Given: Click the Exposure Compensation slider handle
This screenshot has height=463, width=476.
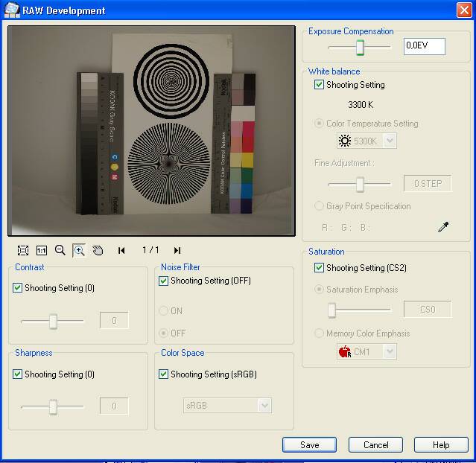Looking at the screenshot, I should pyautogui.click(x=360, y=48).
